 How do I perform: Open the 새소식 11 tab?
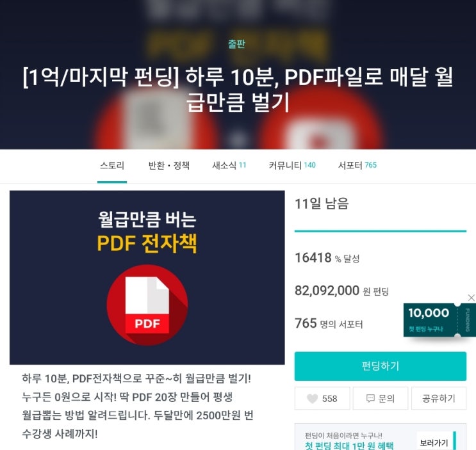point(229,166)
